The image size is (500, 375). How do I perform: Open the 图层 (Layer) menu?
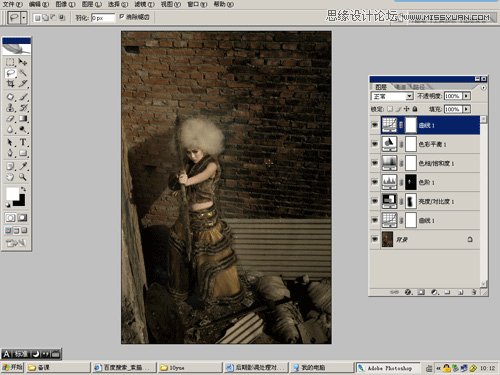tap(91, 4)
